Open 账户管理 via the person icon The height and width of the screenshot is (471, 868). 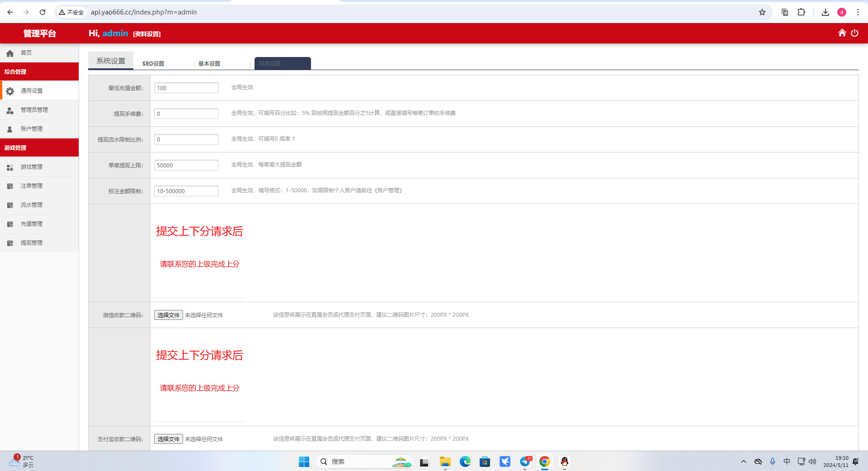(10, 128)
